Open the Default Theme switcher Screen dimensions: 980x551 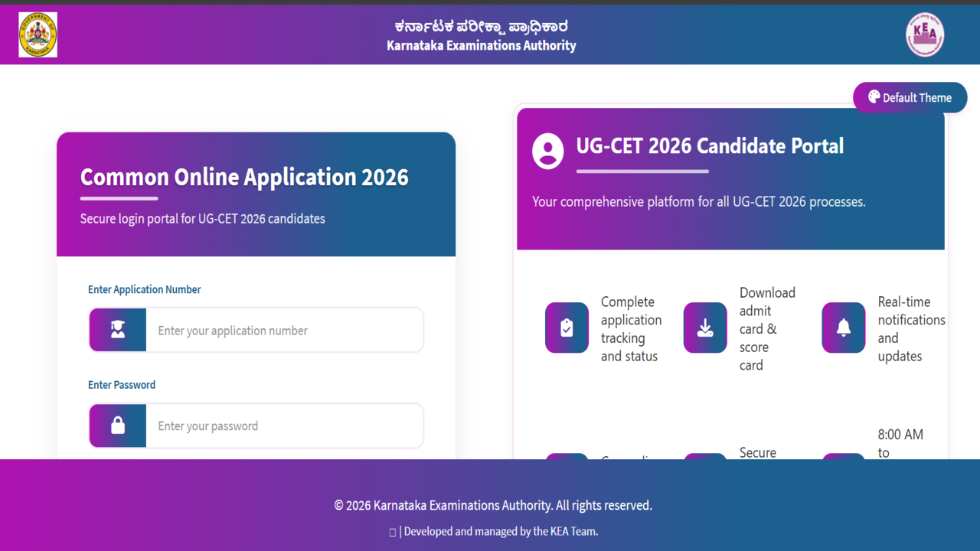tap(910, 97)
